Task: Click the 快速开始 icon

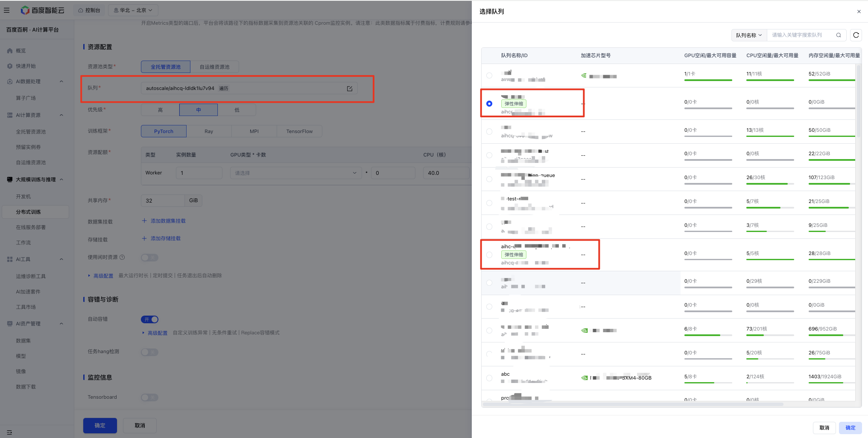Action: coord(10,66)
